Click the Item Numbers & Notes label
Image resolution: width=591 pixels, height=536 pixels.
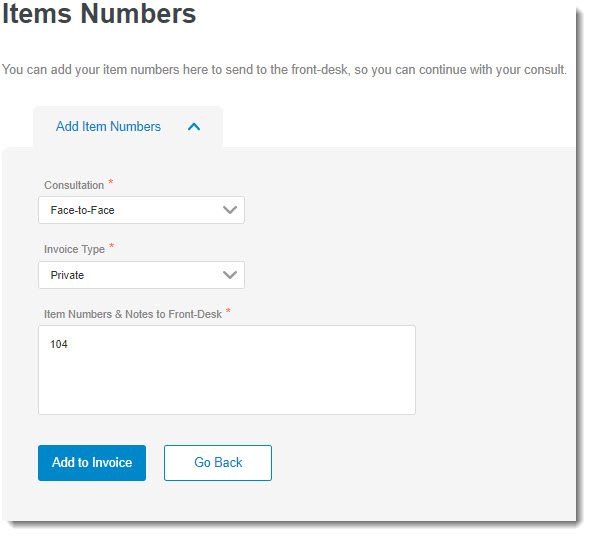point(133,314)
